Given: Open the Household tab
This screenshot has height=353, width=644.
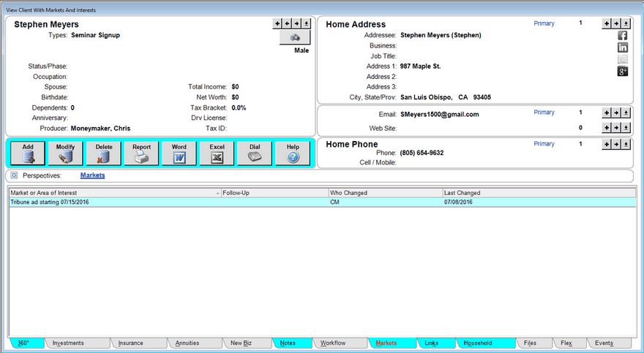Looking at the screenshot, I should coord(478,343).
